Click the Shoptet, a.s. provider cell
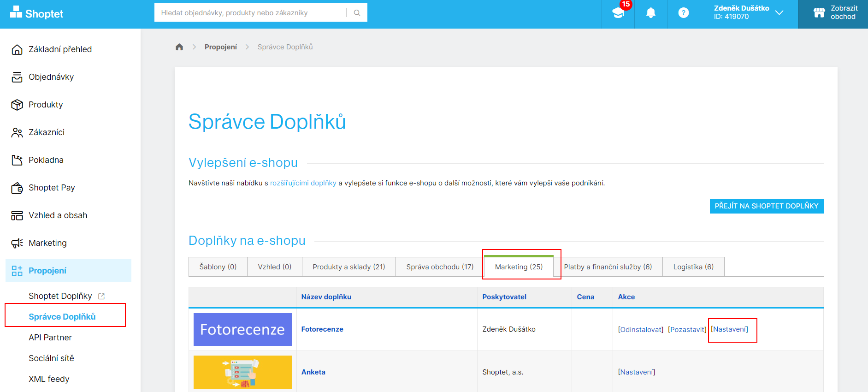The image size is (868, 392). pyautogui.click(x=503, y=372)
